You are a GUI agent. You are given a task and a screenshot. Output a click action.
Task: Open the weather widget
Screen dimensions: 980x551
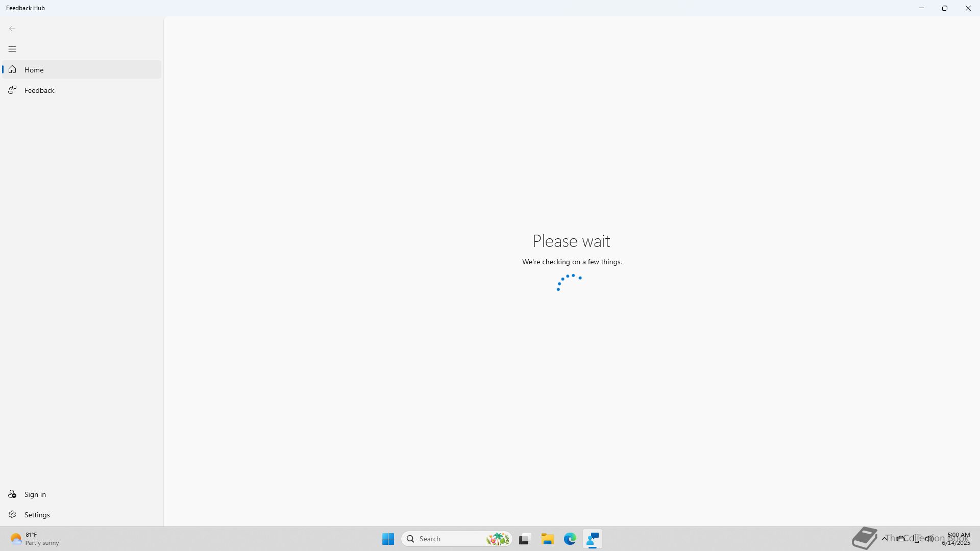pyautogui.click(x=35, y=539)
